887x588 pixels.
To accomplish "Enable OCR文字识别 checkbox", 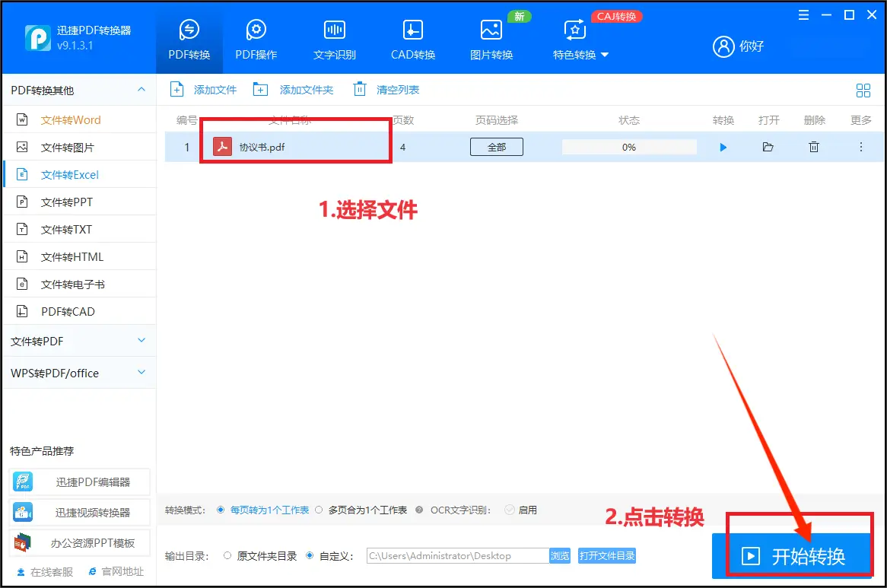I will coord(510,510).
